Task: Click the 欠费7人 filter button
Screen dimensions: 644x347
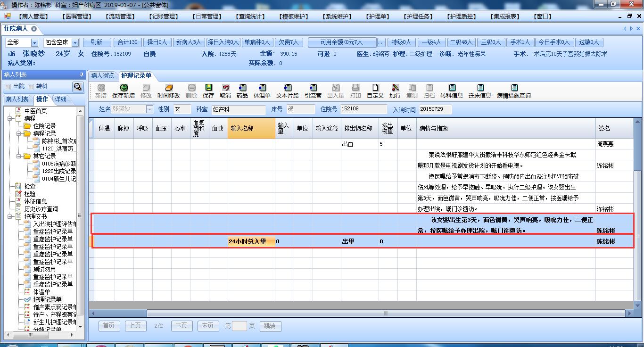Action: coord(288,42)
